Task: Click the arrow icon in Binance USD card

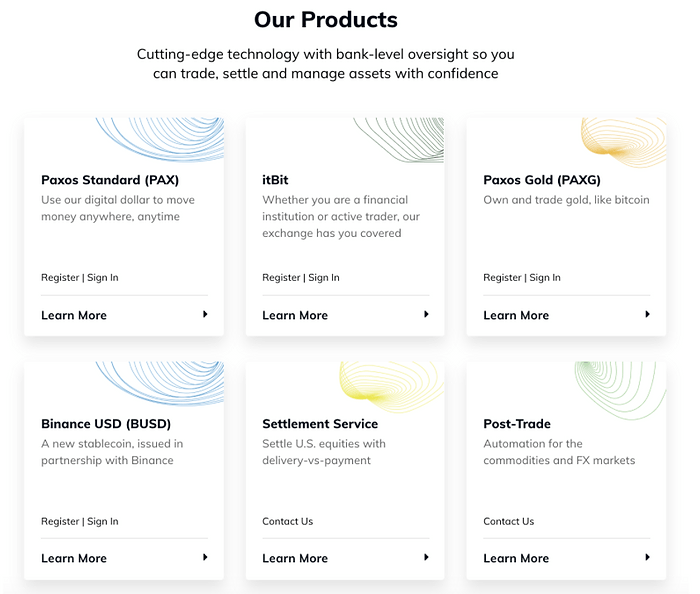Action: click(x=205, y=557)
